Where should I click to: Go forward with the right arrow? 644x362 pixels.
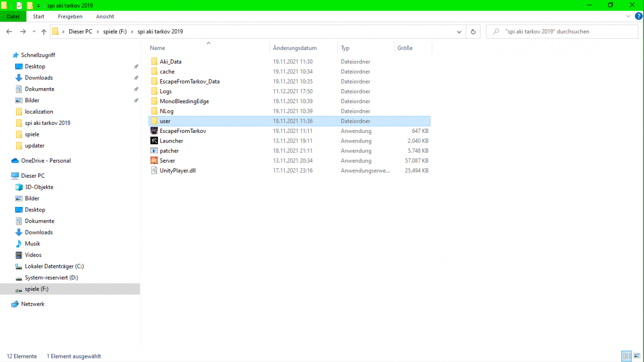click(23, 31)
